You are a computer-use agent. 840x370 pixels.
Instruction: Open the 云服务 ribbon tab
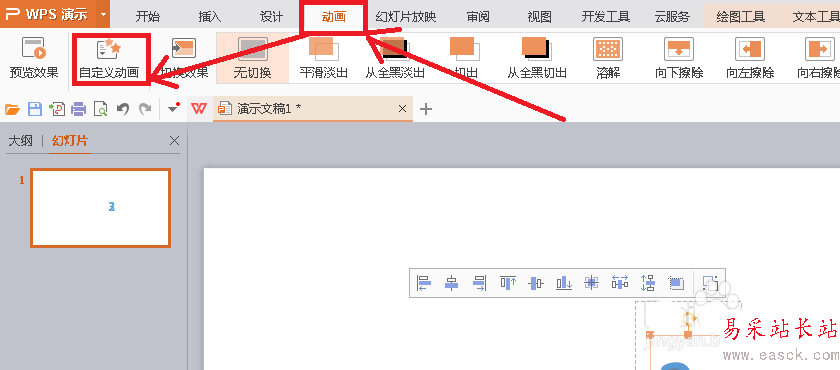(672, 17)
